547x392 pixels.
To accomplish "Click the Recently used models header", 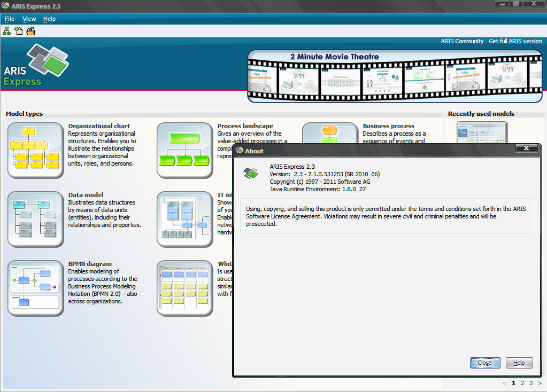I will point(481,114).
